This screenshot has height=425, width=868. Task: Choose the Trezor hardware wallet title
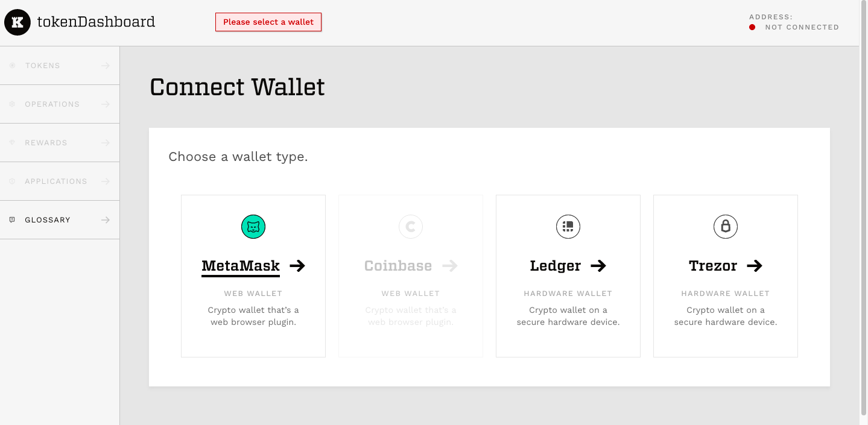tap(713, 266)
